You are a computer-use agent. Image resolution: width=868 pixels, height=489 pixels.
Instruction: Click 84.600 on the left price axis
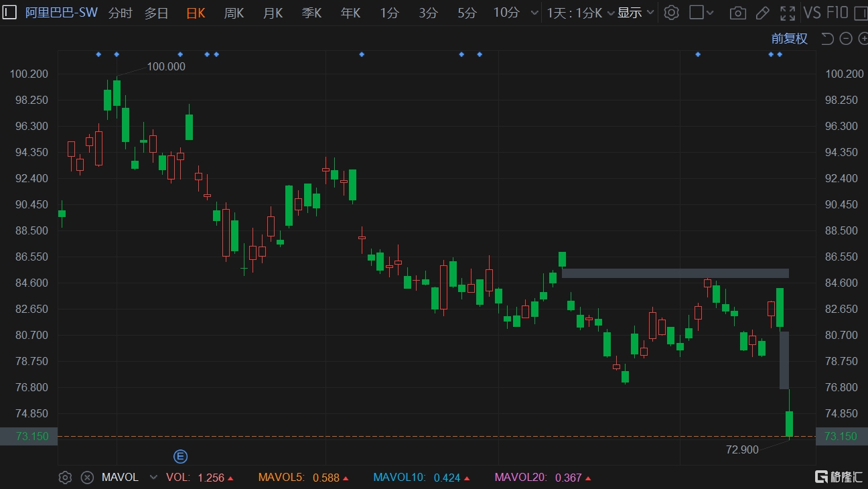pyautogui.click(x=32, y=283)
